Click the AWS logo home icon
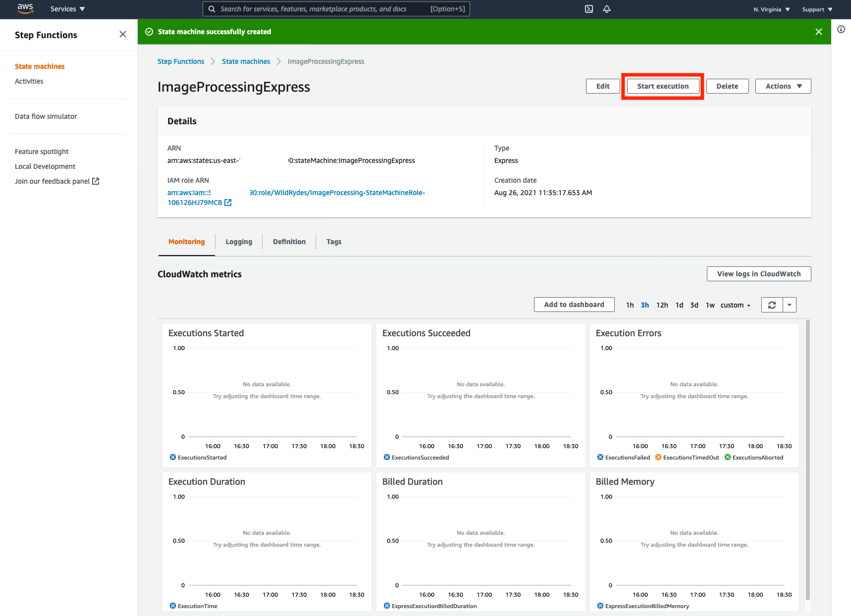Screen dimensions: 851x616 [x=25, y=8]
